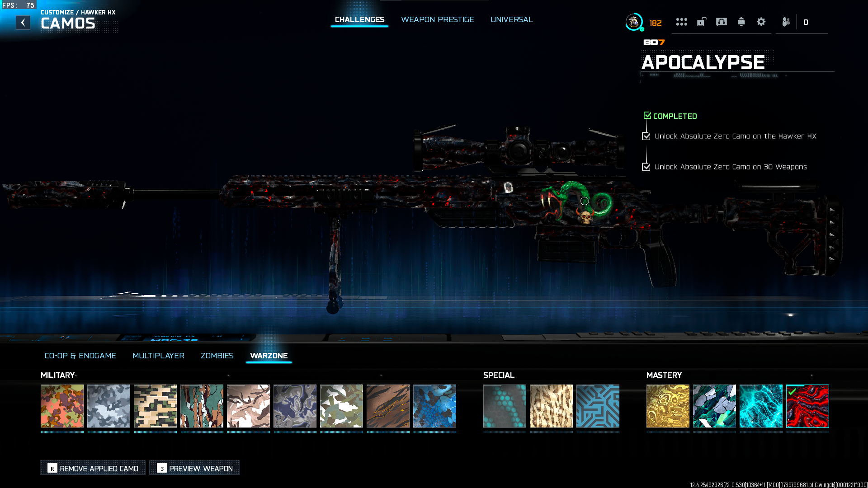Image resolution: width=868 pixels, height=488 pixels.
Task: Select the Co-op & Endgame camo tab
Action: point(80,356)
